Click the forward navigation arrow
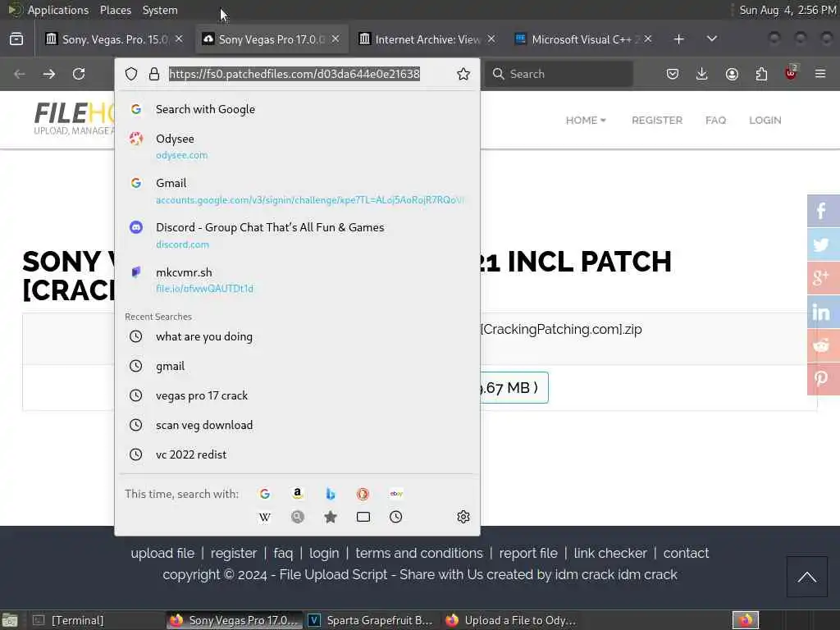Screen dimensions: 840x630 coord(49,74)
